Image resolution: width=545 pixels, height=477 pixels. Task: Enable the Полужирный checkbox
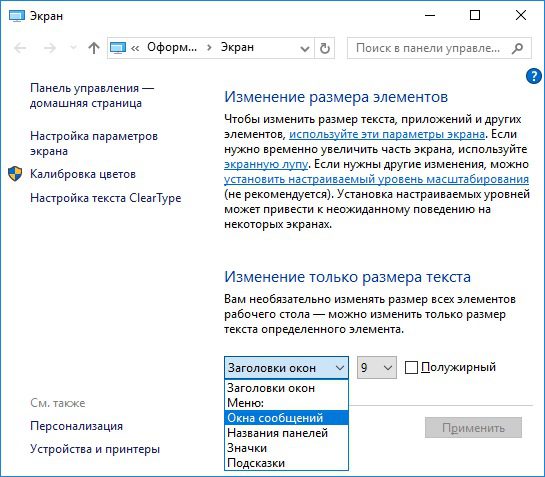[411, 367]
